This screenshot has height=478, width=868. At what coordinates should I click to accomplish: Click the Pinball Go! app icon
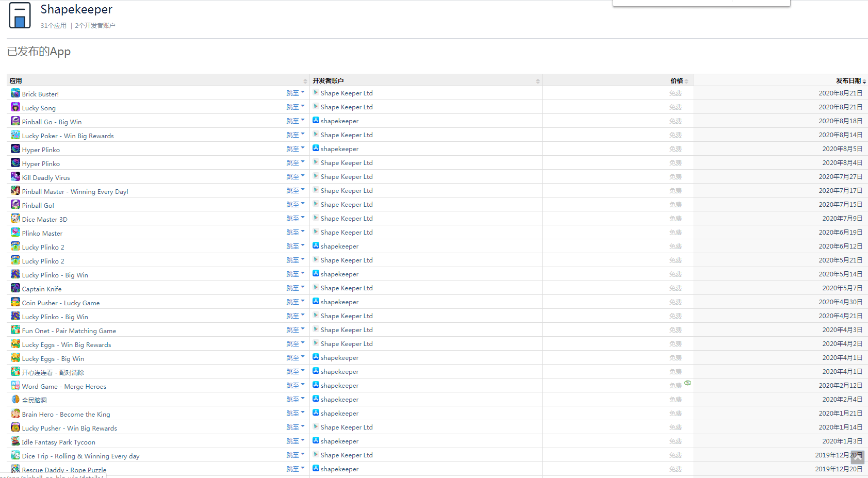click(15, 204)
